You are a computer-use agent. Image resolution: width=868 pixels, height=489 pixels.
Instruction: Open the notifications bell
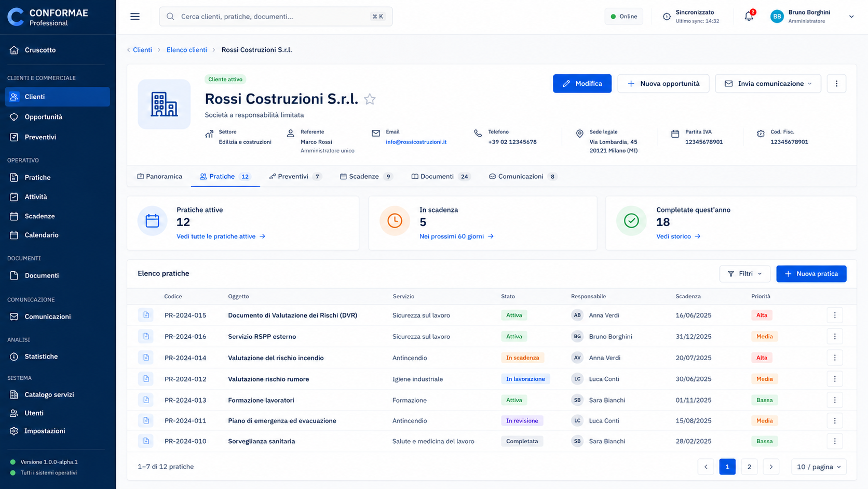[x=749, y=16]
